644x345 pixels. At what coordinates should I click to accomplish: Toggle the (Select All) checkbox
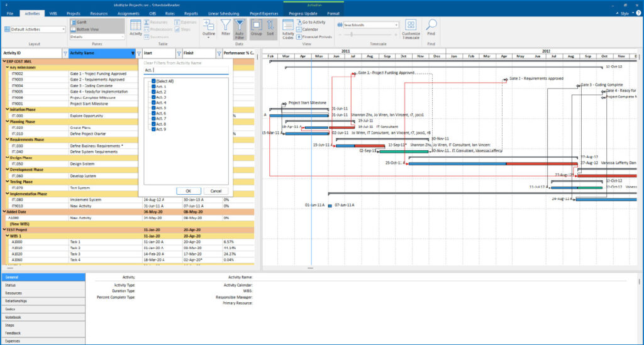coord(153,81)
